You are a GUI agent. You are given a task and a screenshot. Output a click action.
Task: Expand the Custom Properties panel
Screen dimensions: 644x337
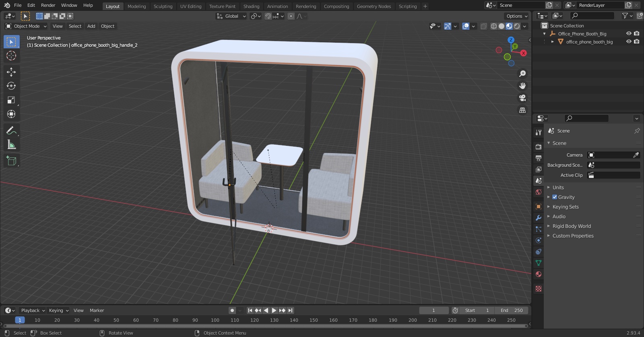pos(573,236)
